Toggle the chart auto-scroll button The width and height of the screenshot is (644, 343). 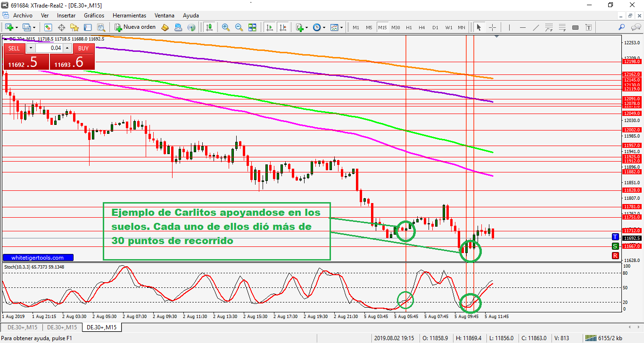pyautogui.click(x=270, y=27)
